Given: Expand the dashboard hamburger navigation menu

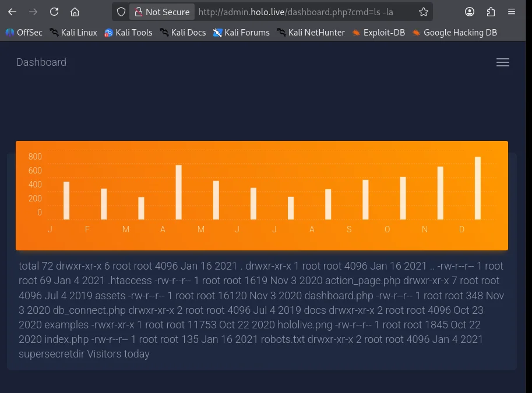Looking at the screenshot, I should pos(502,62).
